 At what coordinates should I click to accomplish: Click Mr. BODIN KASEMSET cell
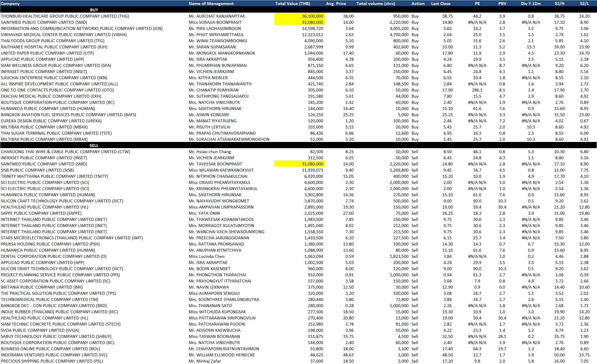tap(210, 269)
